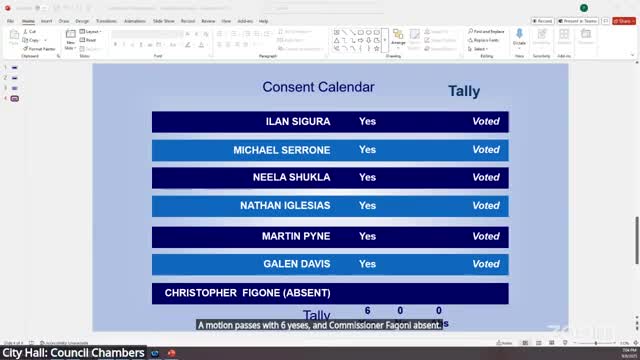
Task: Select the oval shape in shapes gallery
Action: [369, 32]
